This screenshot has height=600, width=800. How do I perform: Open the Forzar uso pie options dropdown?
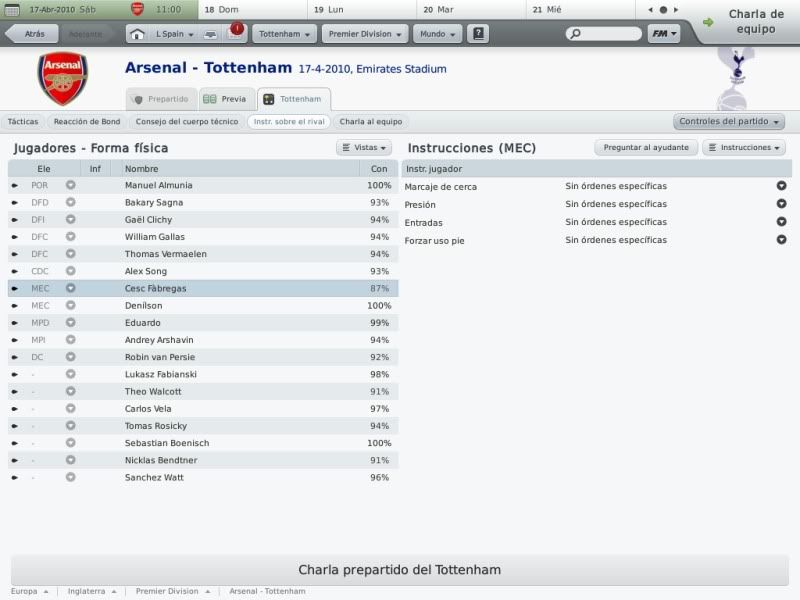781,239
